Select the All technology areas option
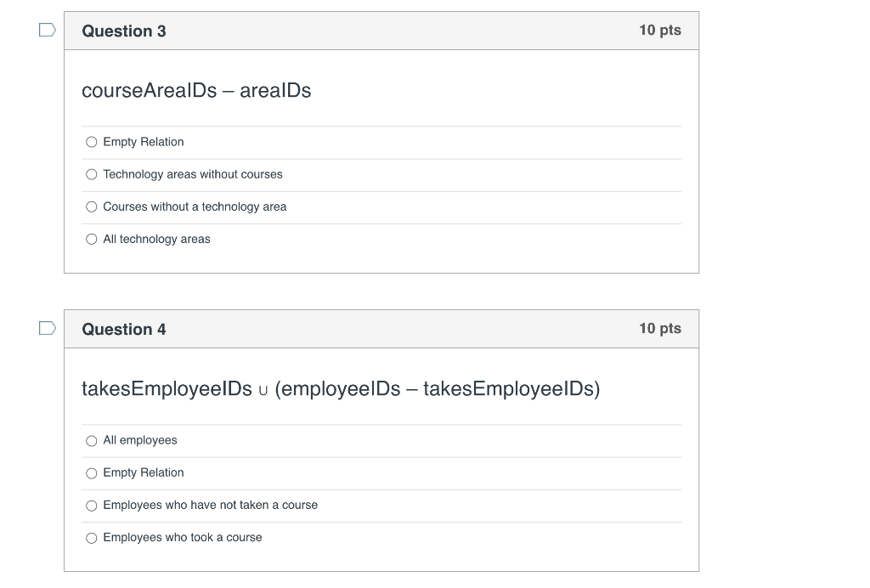The height and width of the screenshot is (588, 870). click(92, 239)
